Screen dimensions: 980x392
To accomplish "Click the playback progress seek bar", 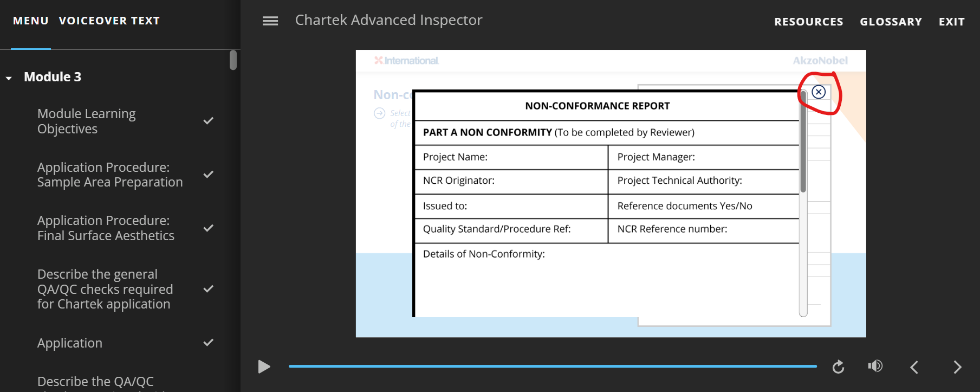I will point(553,367).
